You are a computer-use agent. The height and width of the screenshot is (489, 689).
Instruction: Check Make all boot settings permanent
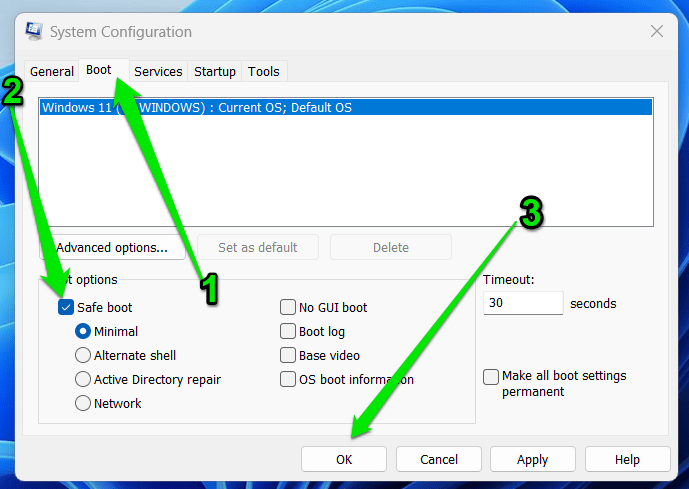click(491, 377)
